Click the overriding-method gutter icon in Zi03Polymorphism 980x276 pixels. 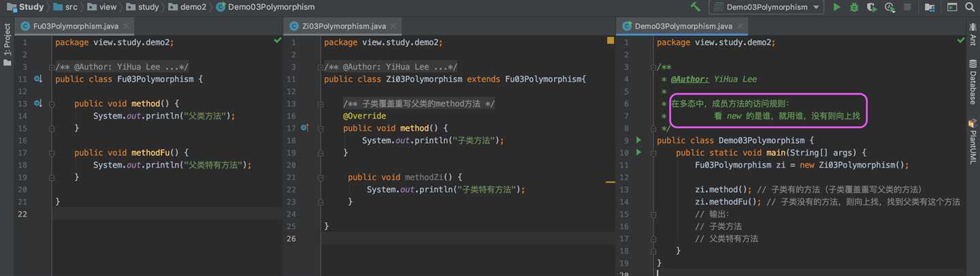(x=305, y=128)
